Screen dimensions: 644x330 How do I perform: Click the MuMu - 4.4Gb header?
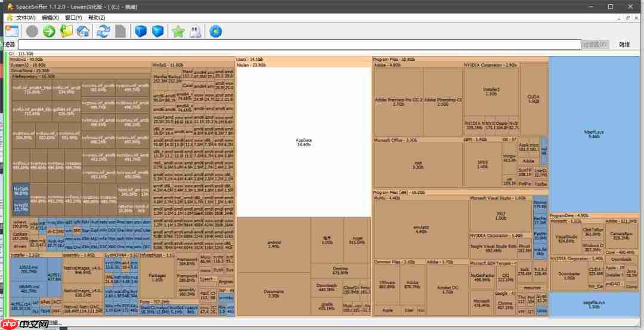coord(387,198)
